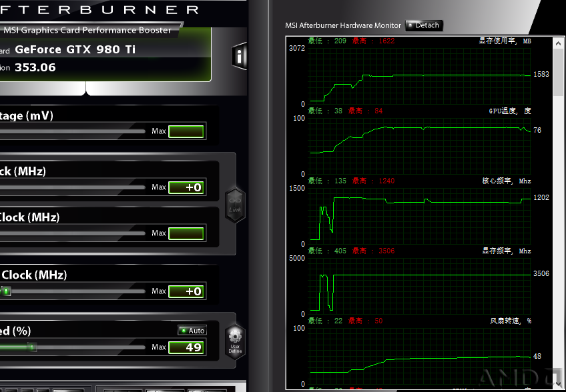The height and width of the screenshot is (392, 566).
Task: Click the 风扇转速 % fan speed graph
Action: 420,356
